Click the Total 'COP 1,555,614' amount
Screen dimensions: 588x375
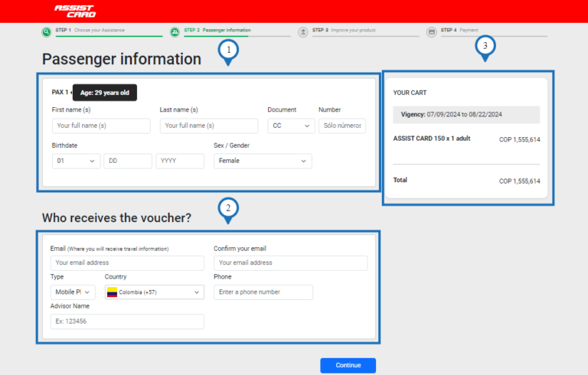tap(519, 181)
